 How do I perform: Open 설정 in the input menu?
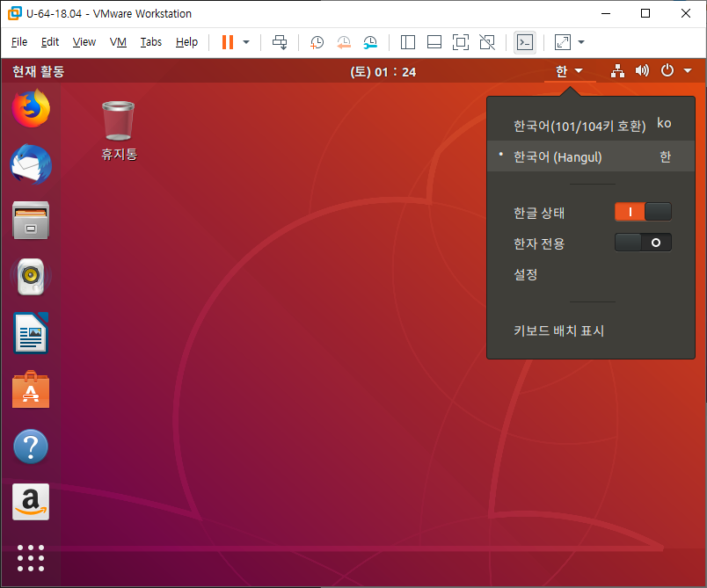[526, 274]
